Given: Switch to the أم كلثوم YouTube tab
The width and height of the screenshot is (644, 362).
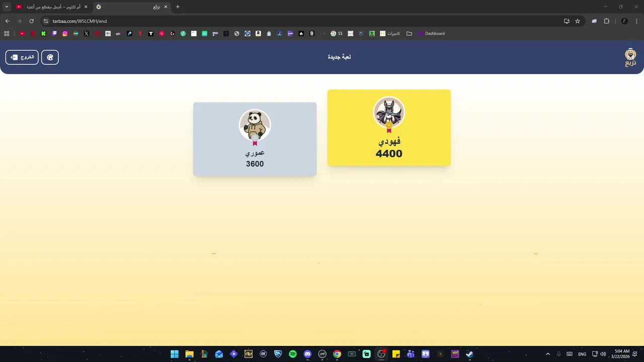Looking at the screenshot, I should pos(52,7).
